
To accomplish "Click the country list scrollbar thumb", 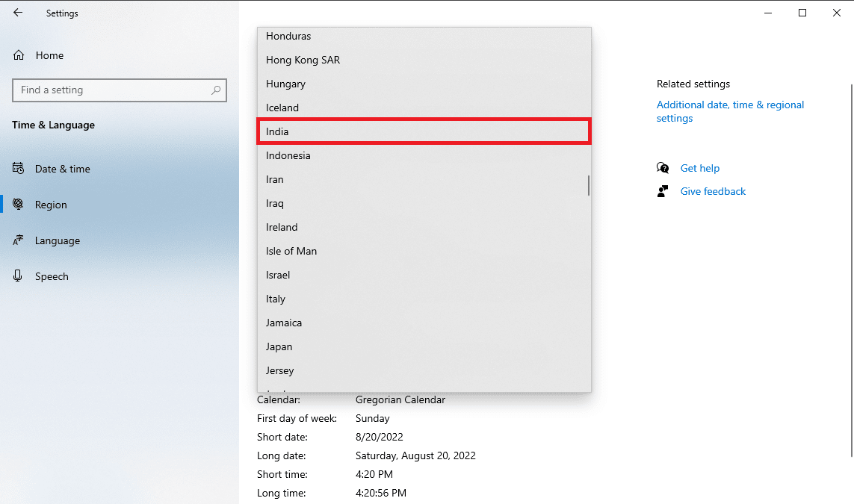I will 589,185.
